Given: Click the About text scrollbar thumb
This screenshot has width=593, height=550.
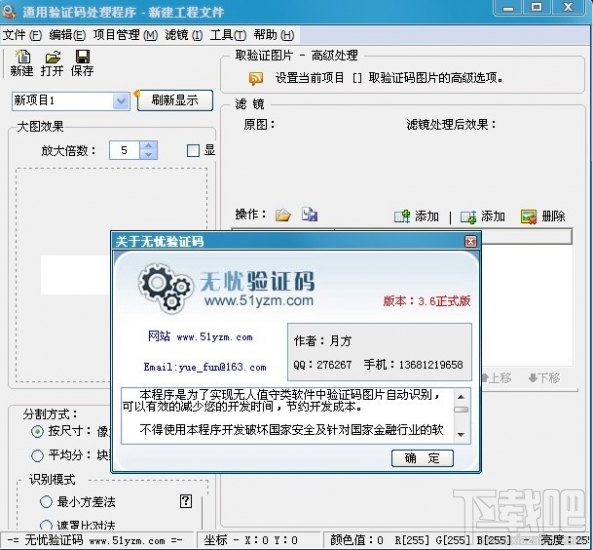Looking at the screenshot, I should [461, 410].
